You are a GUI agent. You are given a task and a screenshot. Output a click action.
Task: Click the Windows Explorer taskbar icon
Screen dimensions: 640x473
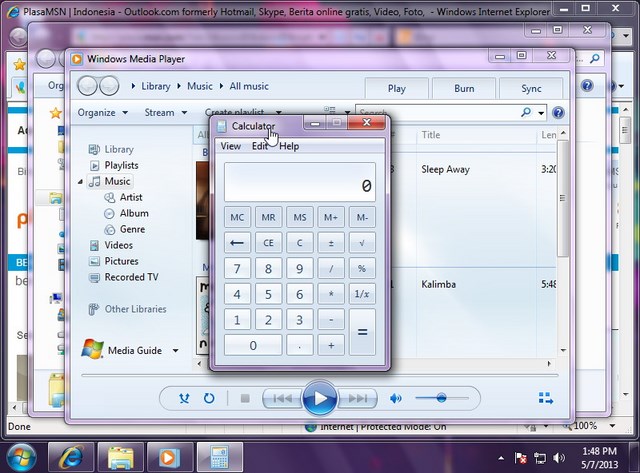click(121, 457)
